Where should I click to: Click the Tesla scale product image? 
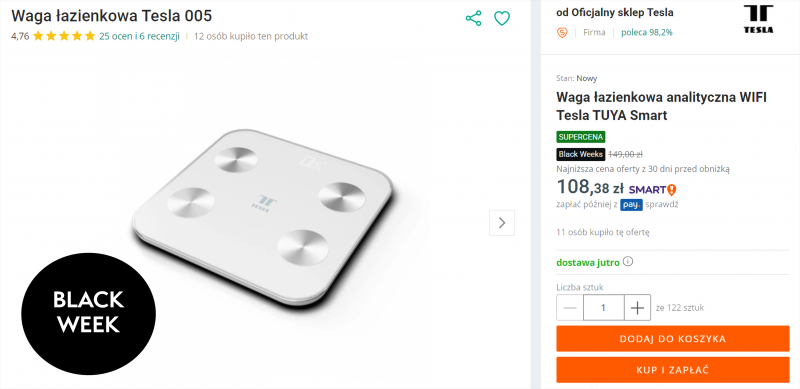[x=264, y=217]
